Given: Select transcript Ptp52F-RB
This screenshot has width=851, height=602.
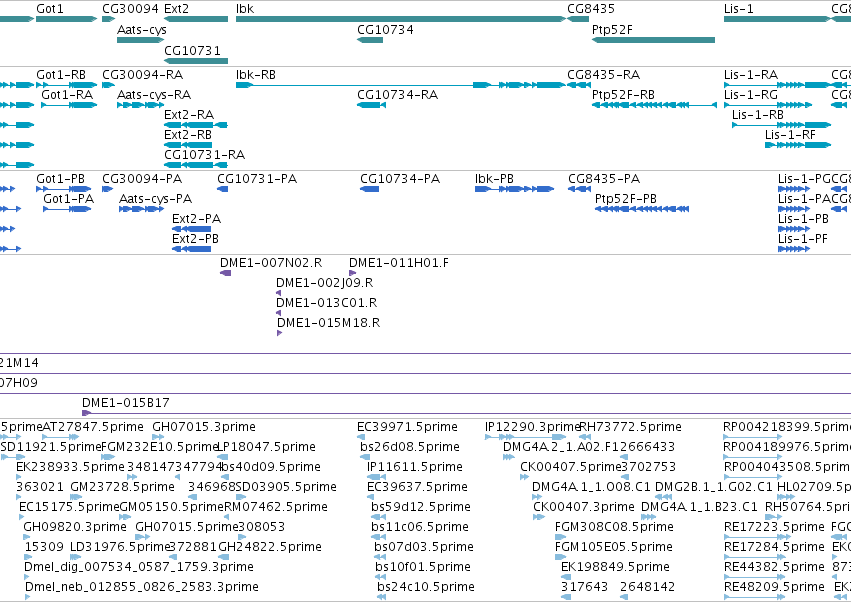Looking at the screenshot, I should coord(654,105).
